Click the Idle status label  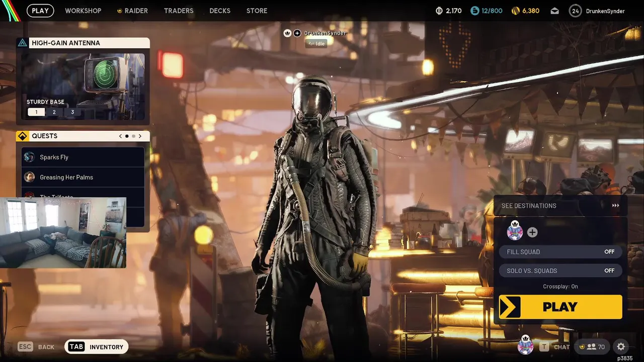coord(317,44)
